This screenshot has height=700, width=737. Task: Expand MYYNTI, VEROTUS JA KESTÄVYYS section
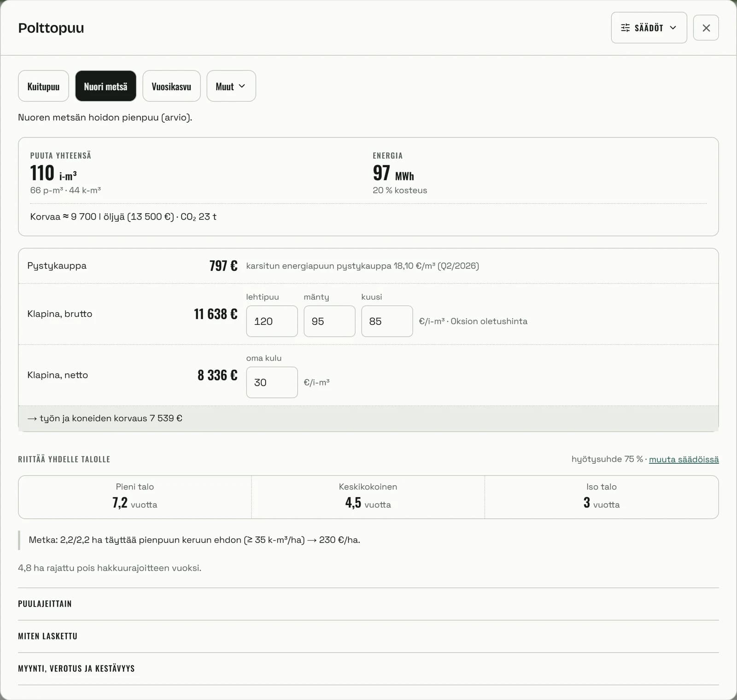[x=368, y=668]
